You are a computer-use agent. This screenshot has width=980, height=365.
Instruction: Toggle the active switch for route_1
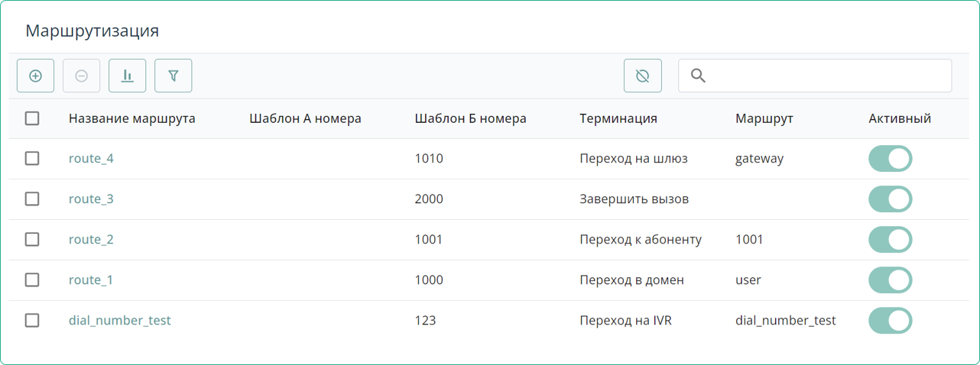(x=890, y=280)
